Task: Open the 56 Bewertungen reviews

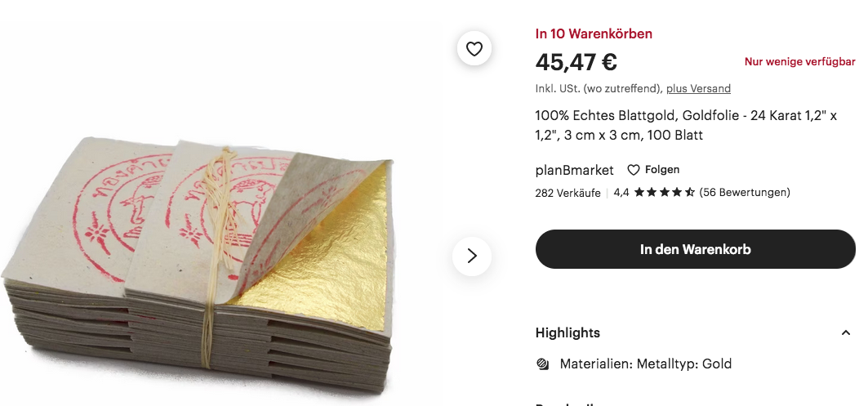Action: pos(745,192)
